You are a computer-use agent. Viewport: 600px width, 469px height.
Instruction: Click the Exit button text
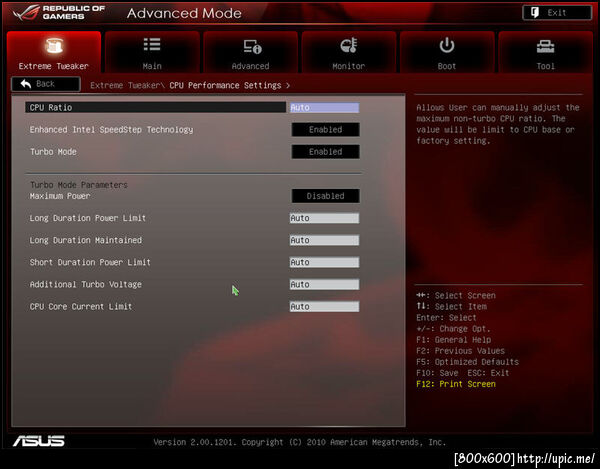click(556, 13)
